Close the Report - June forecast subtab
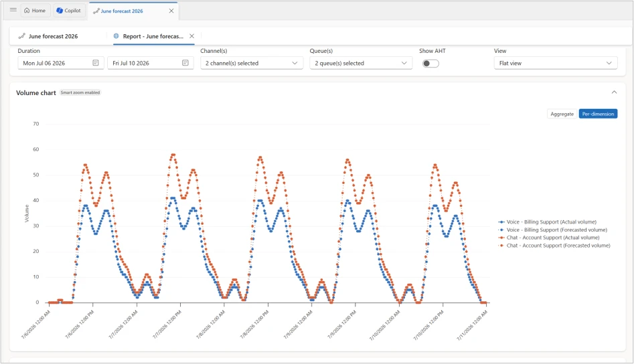The width and height of the screenshot is (634, 364). click(191, 36)
